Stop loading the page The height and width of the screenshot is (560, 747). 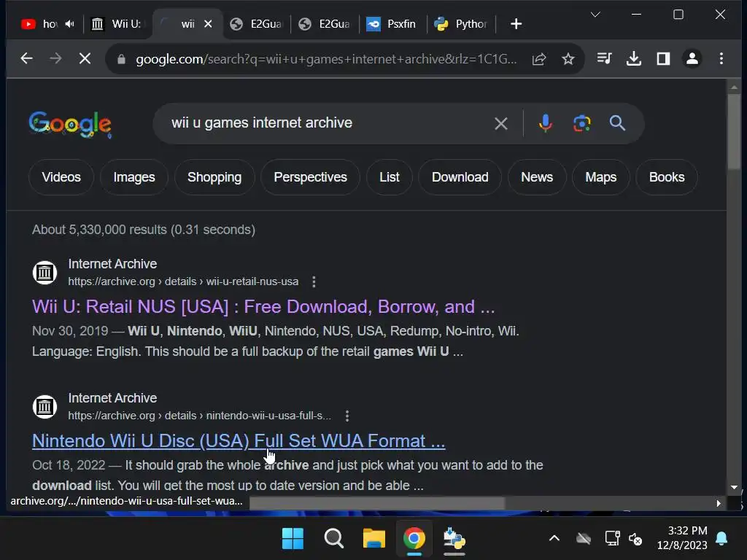coord(85,58)
